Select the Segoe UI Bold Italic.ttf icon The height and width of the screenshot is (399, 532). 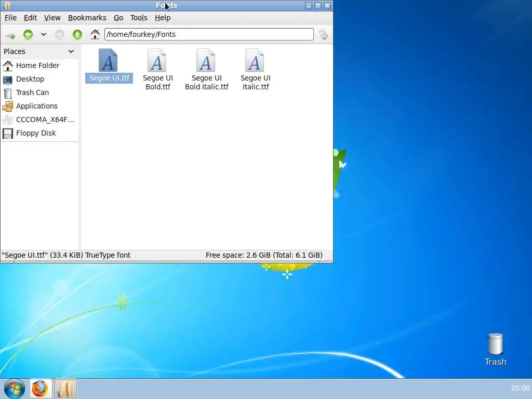pos(206,60)
